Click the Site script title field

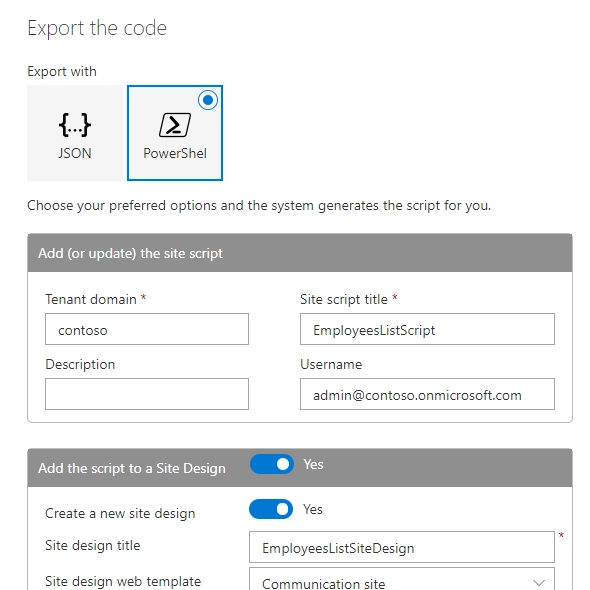click(427, 329)
